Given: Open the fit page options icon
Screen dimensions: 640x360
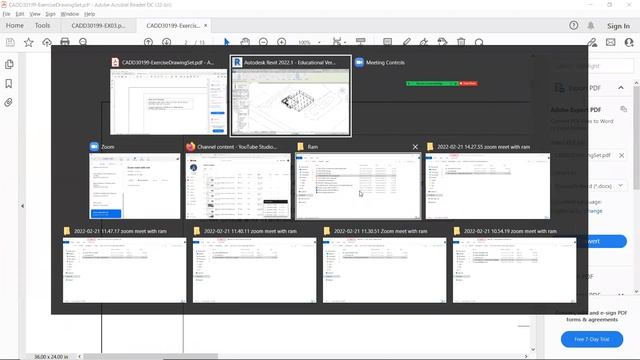Looking at the screenshot, I should 337,42.
